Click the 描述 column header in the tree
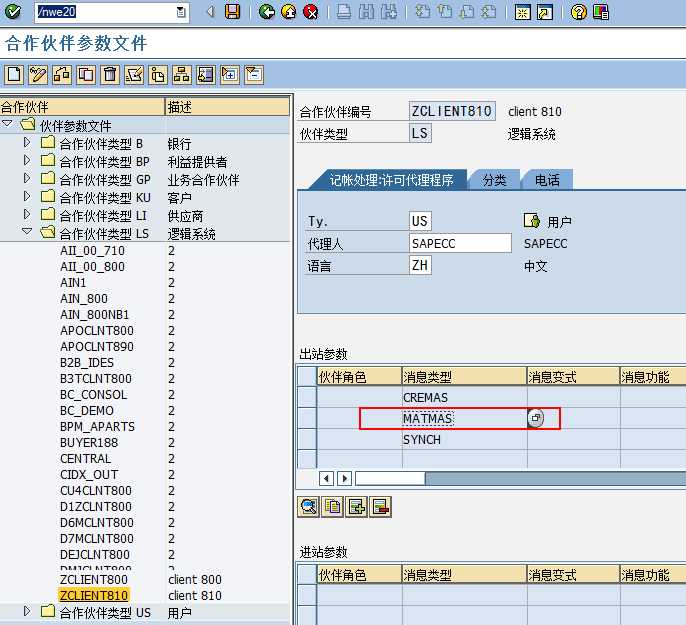This screenshot has width=686, height=625. pyautogui.click(x=228, y=107)
